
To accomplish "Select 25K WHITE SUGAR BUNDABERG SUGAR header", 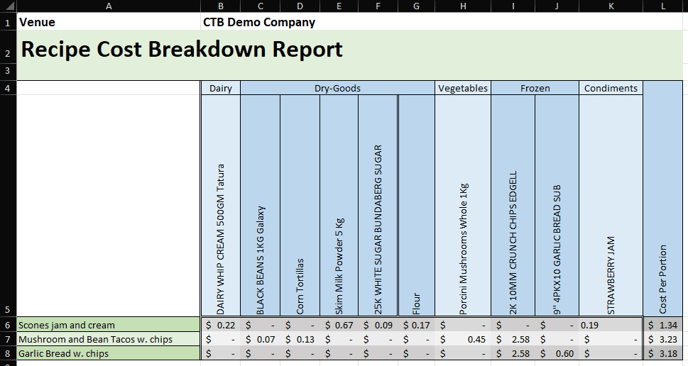I will 378,205.
